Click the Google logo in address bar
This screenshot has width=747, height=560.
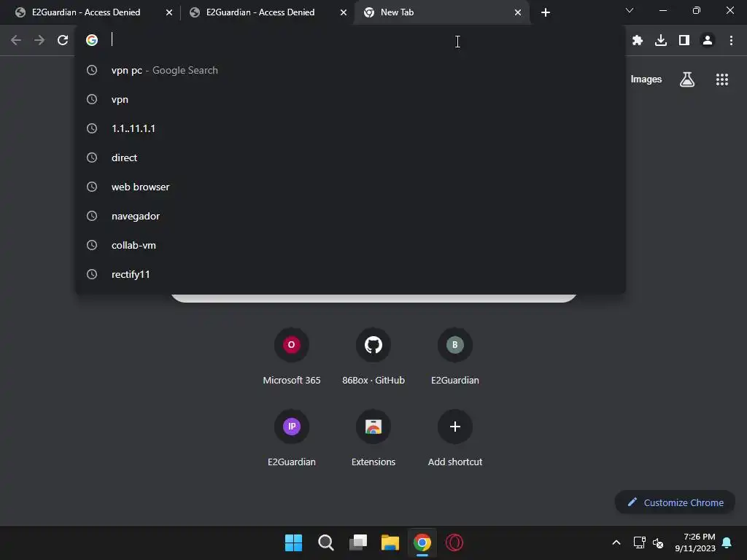(92, 40)
